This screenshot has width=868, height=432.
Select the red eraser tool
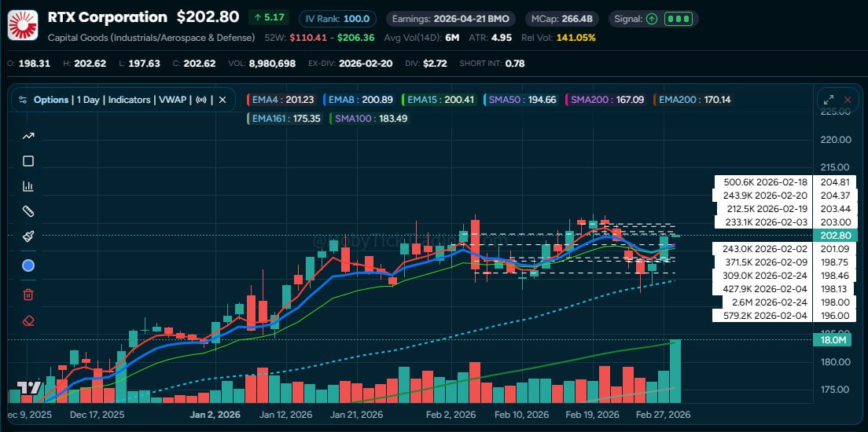pyautogui.click(x=28, y=320)
